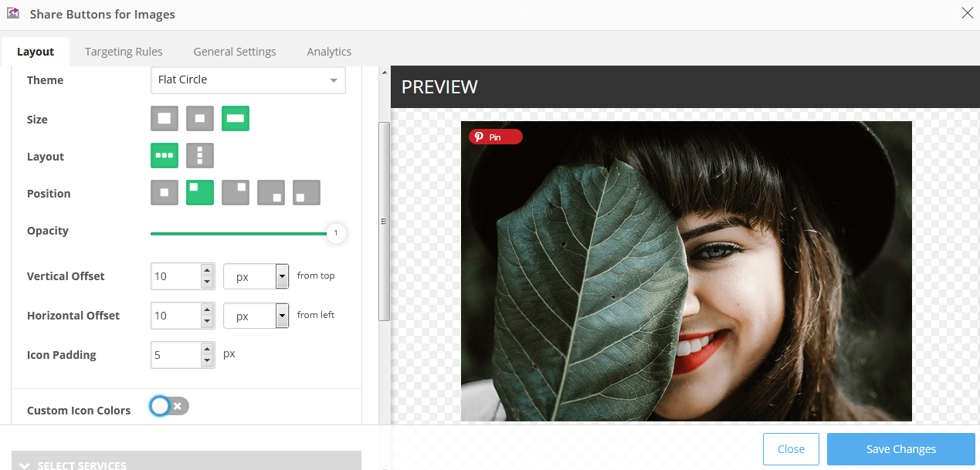Click the Custom Icon Colors label
Image resolution: width=980 pixels, height=470 pixels.
click(79, 411)
